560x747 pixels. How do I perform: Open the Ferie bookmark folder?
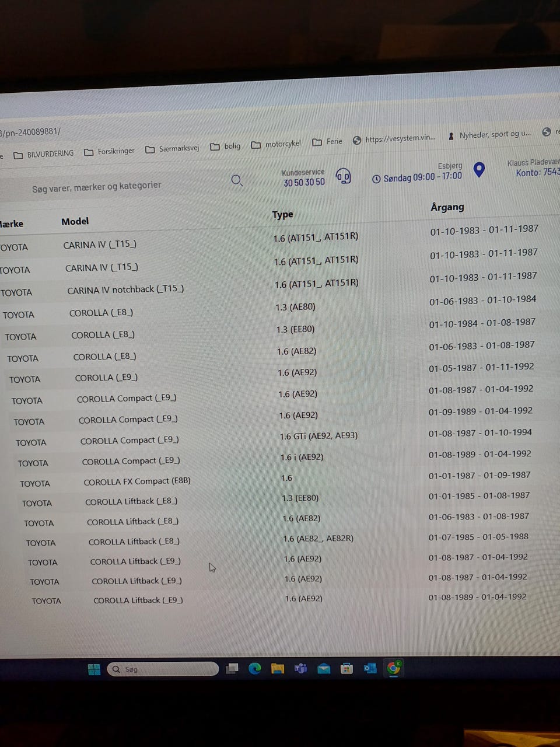[327, 142]
